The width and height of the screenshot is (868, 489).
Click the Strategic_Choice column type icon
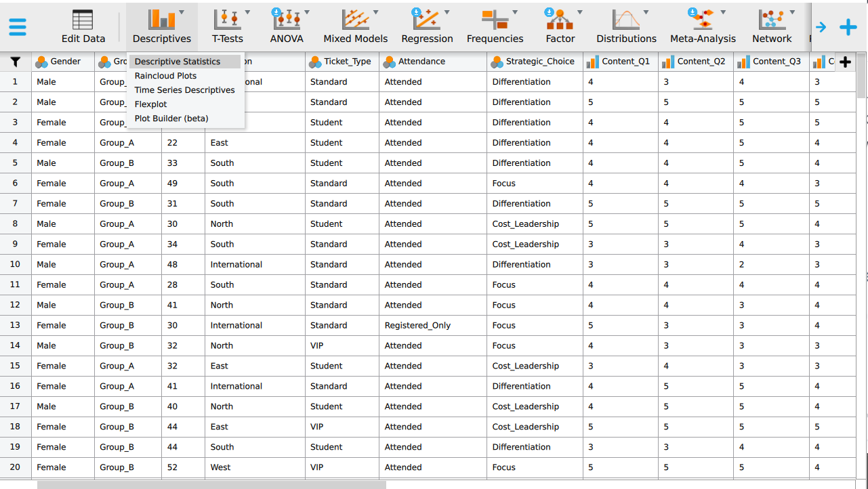tap(497, 62)
